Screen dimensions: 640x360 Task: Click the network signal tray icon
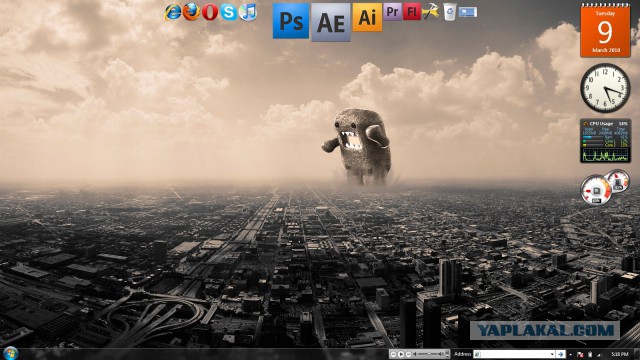599,355
